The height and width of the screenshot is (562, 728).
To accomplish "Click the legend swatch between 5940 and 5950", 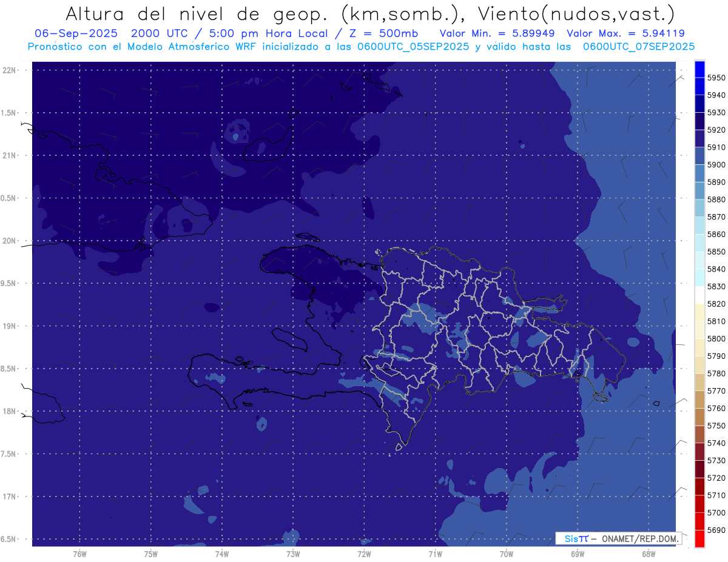I will coord(699,86).
